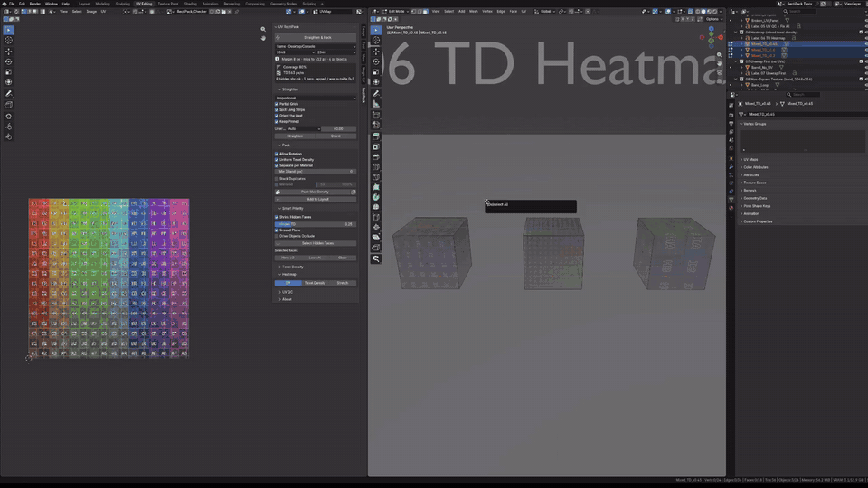Open the Material properties tab
This screenshot has height=488, width=868.
pyautogui.click(x=731, y=208)
